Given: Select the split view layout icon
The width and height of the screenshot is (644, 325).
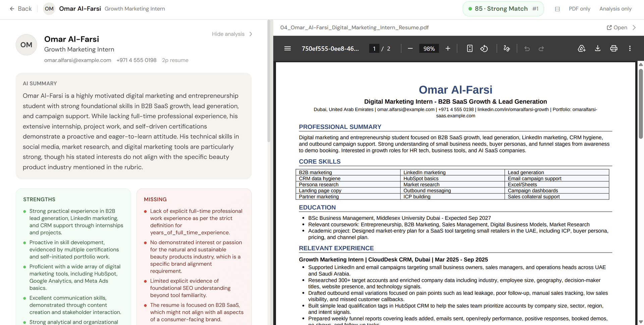Looking at the screenshot, I should [557, 9].
